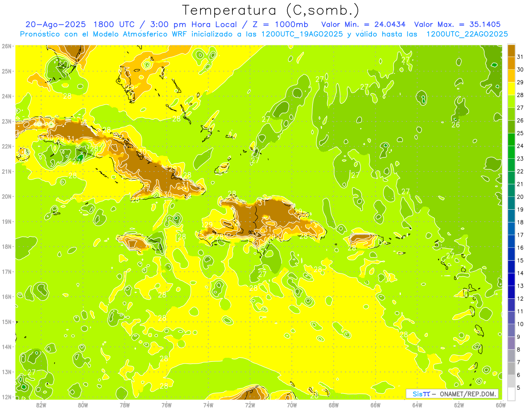Click the latitude axis label "24N"

pyautogui.click(x=7, y=96)
